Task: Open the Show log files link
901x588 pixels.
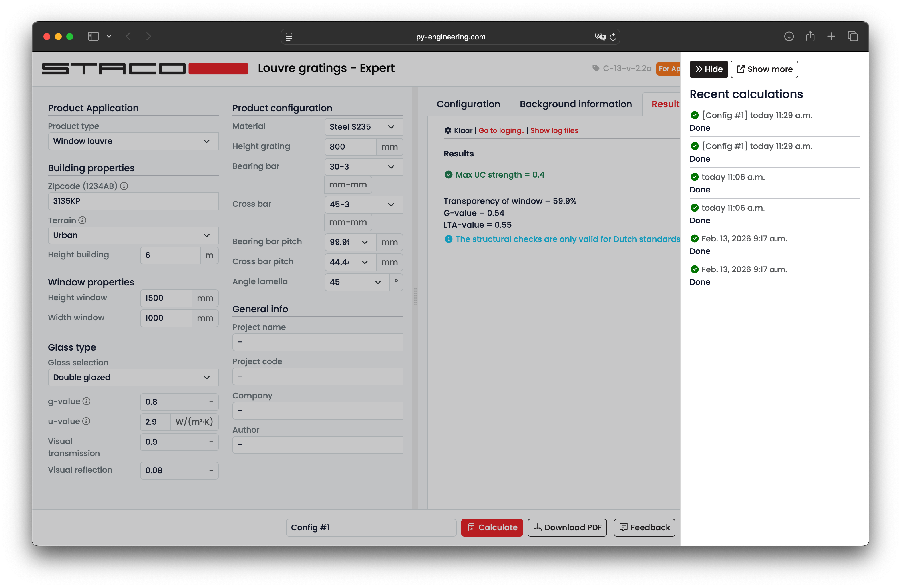Action: [554, 131]
